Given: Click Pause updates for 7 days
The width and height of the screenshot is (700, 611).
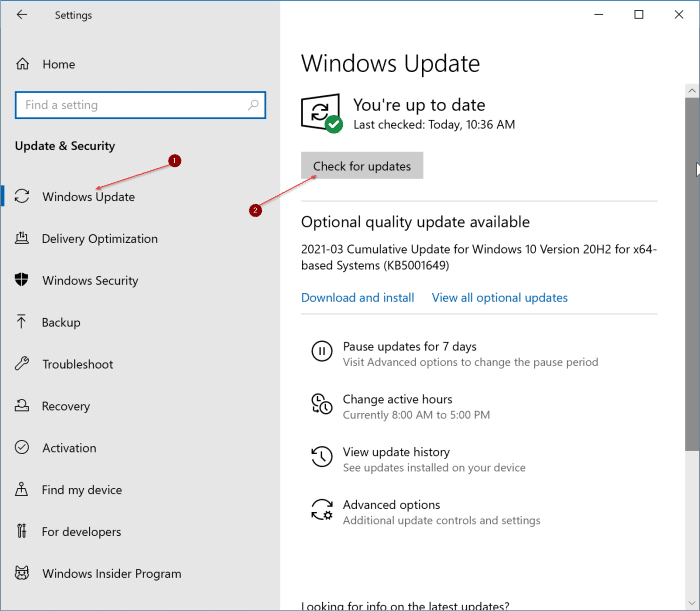Looking at the screenshot, I should pyautogui.click(x=409, y=346).
